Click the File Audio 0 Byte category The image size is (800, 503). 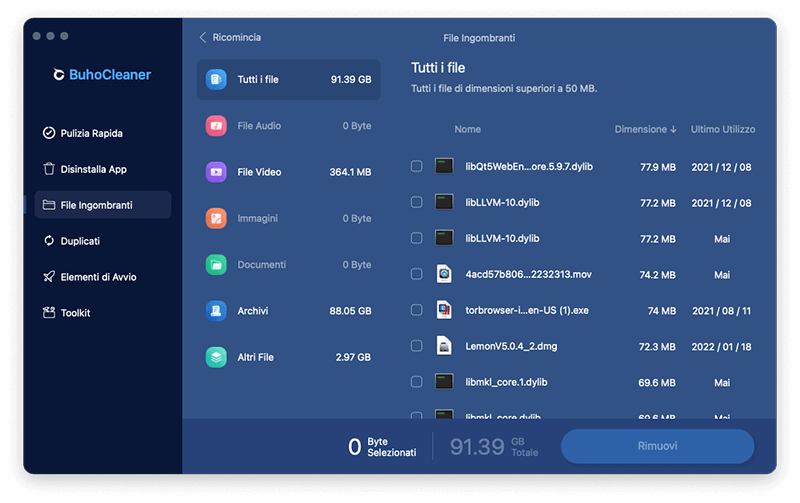(x=289, y=125)
